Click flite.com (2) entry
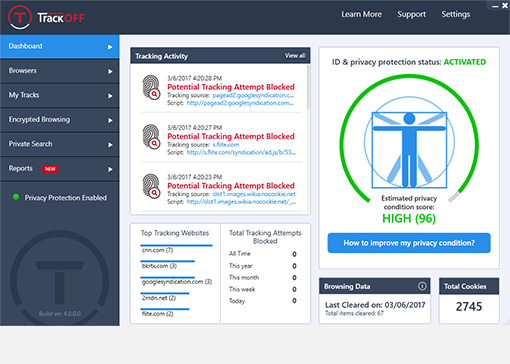The image size is (510, 364). tap(157, 314)
